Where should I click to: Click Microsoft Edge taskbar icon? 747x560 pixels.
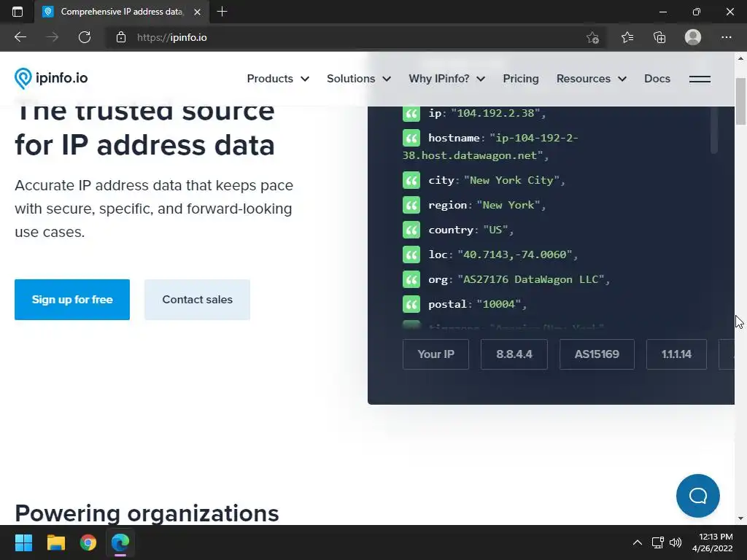pos(120,542)
